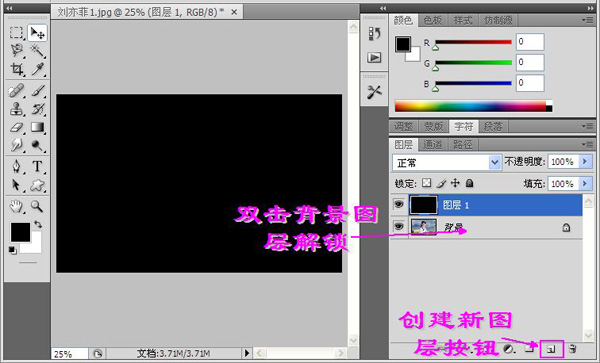Click the color spectrum ramp
Image resolution: width=600 pixels, height=363 pixels.
[x=473, y=106]
